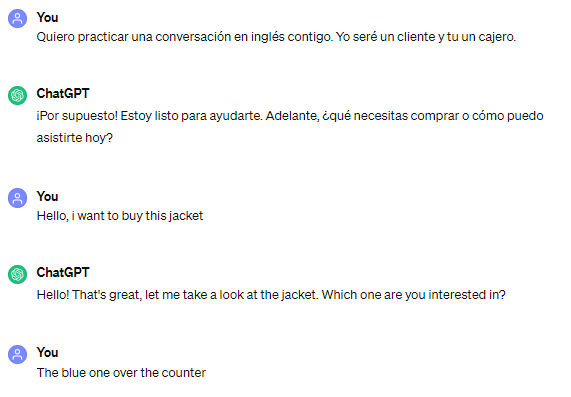The width and height of the screenshot is (571, 397).
Task: Click the phrase 'let me take a look'
Action: (x=194, y=295)
